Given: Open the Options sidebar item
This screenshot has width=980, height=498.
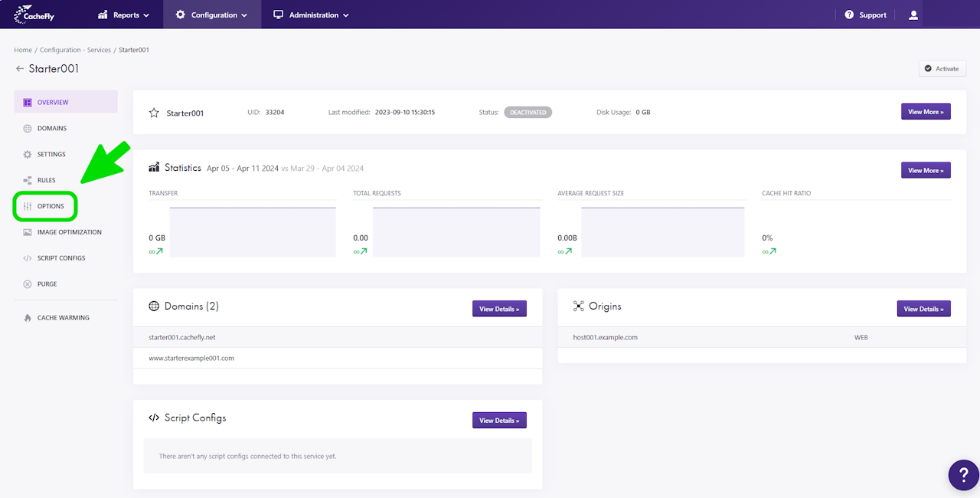Looking at the screenshot, I should click(49, 206).
